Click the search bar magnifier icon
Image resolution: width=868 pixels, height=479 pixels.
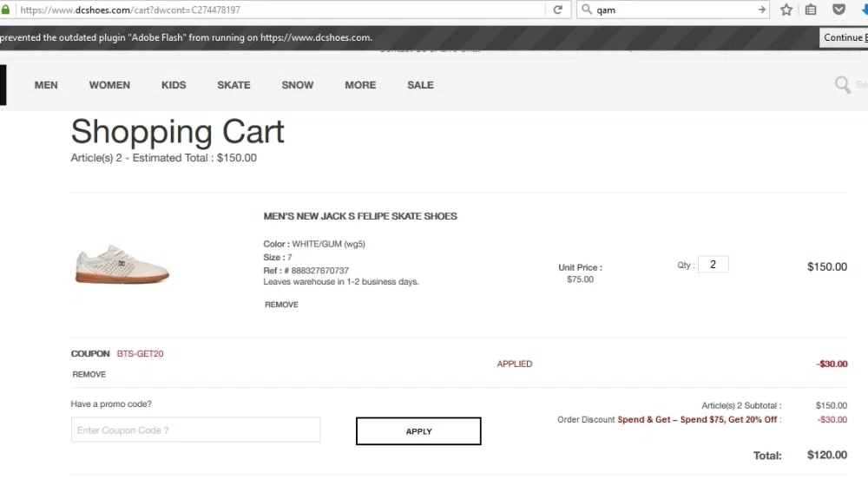587,10
